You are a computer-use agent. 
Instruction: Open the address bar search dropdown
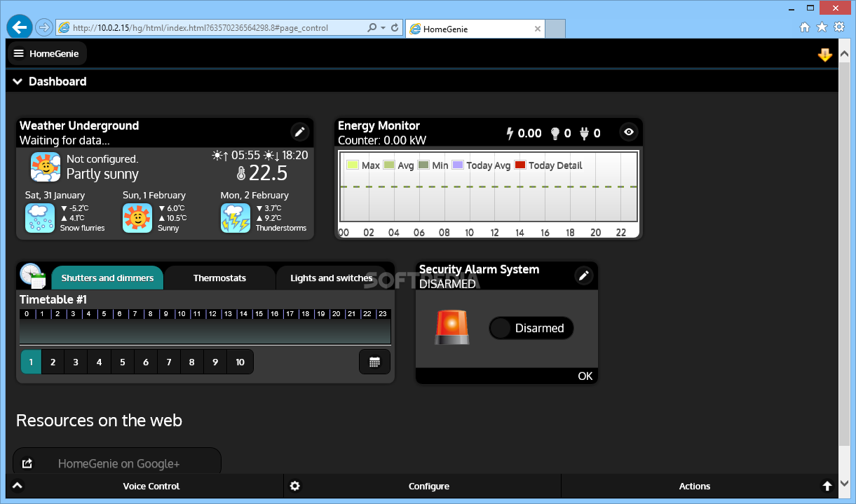point(383,28)
